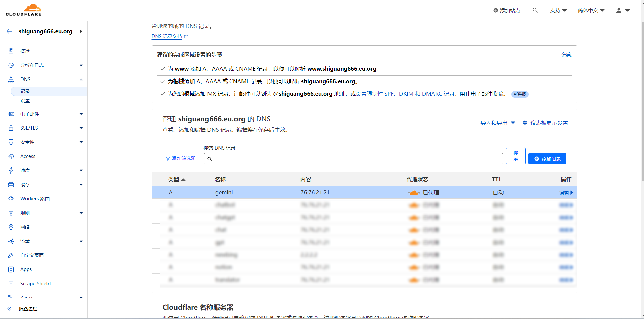Click the DNS network icon in sidebar
Image resolution: width=644 pixels, height=319 pixels.
(11, 79)
